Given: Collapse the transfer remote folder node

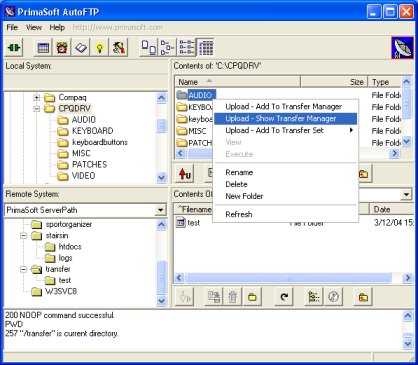Looking at the screenshot, I should [23, 269].
